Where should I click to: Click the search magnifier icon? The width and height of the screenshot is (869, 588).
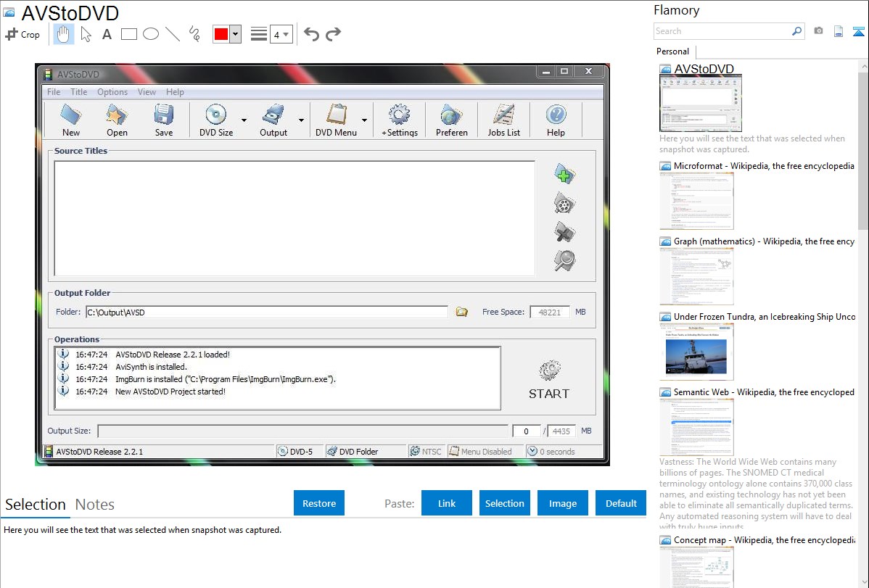(797, 31)
